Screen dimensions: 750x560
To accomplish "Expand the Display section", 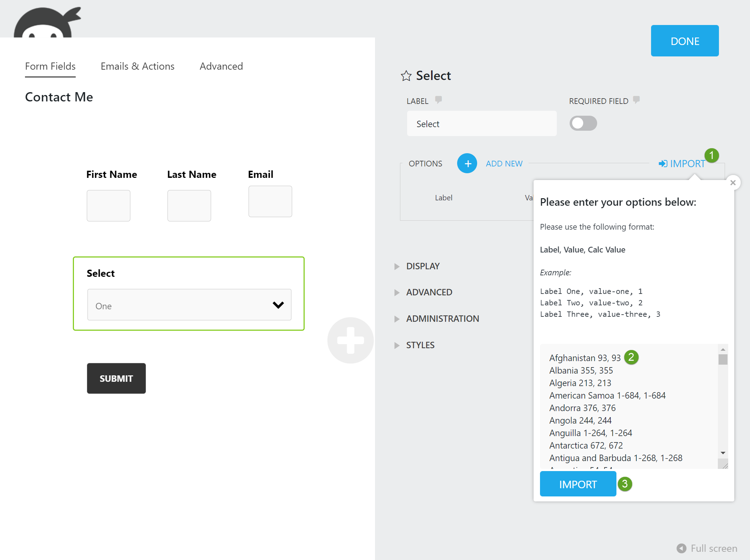I will 422,266.
